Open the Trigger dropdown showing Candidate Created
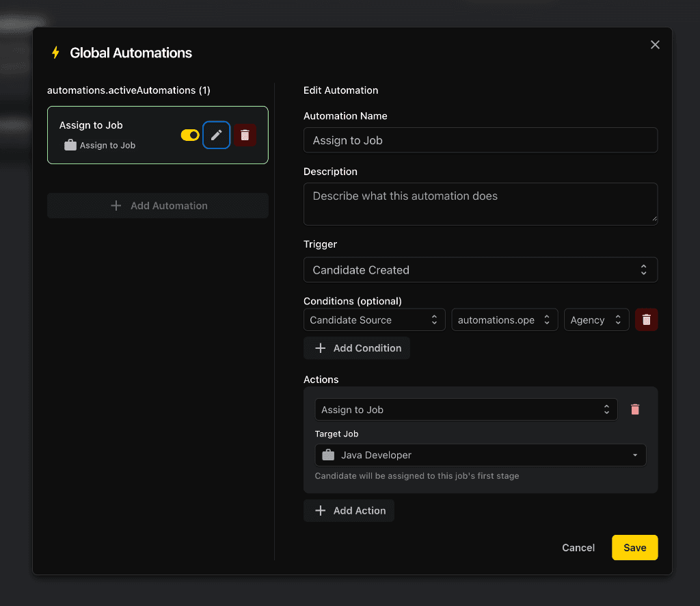The image size is (700, 606). 480,269
